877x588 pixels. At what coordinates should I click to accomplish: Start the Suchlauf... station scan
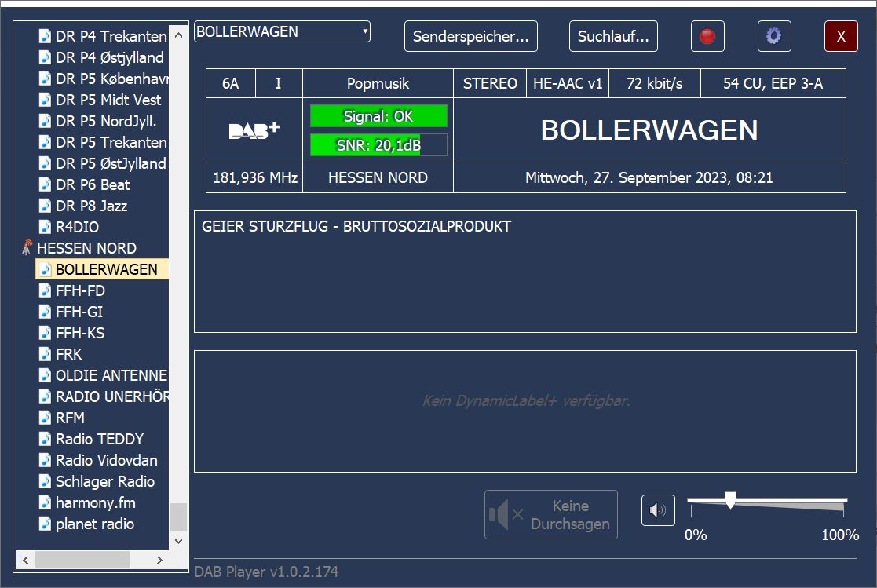click(x=613, y=36)
